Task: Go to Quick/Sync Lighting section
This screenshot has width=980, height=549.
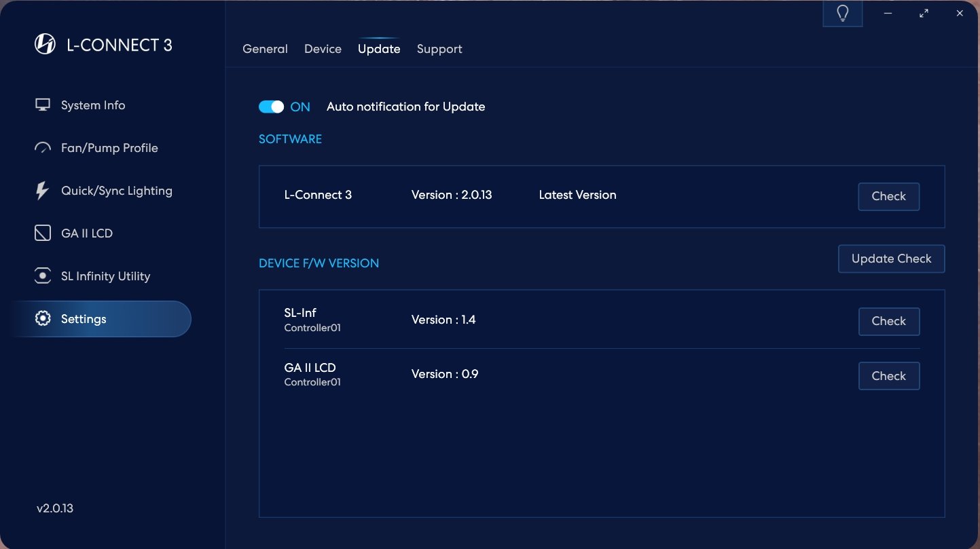Action: point(116,191)
